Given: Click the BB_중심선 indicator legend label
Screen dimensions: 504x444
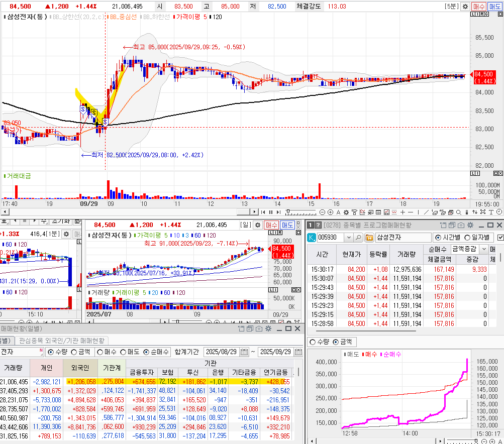Looking at the screenshot, I should [123, 17].
